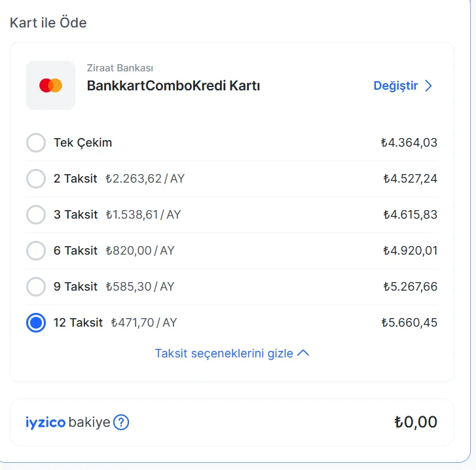
Task: Click the iyzico bakiye ₺0,00 amount
Action: 416,422
